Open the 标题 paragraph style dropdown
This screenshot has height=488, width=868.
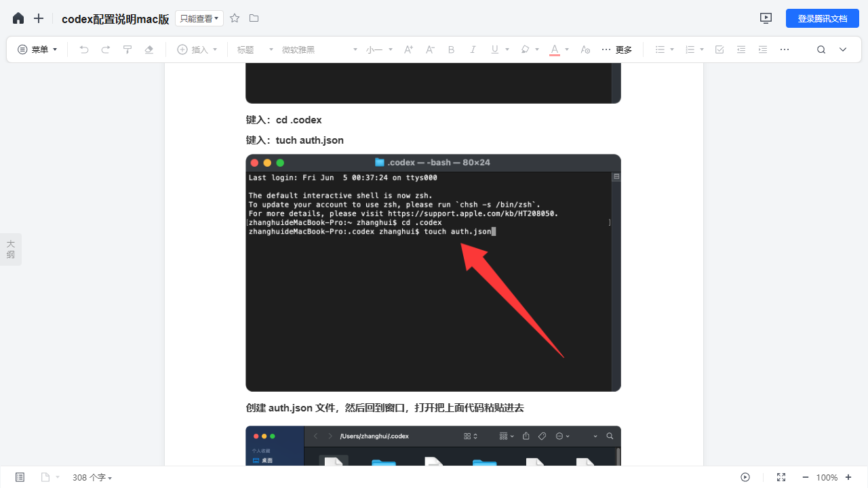tap(255, 49)
